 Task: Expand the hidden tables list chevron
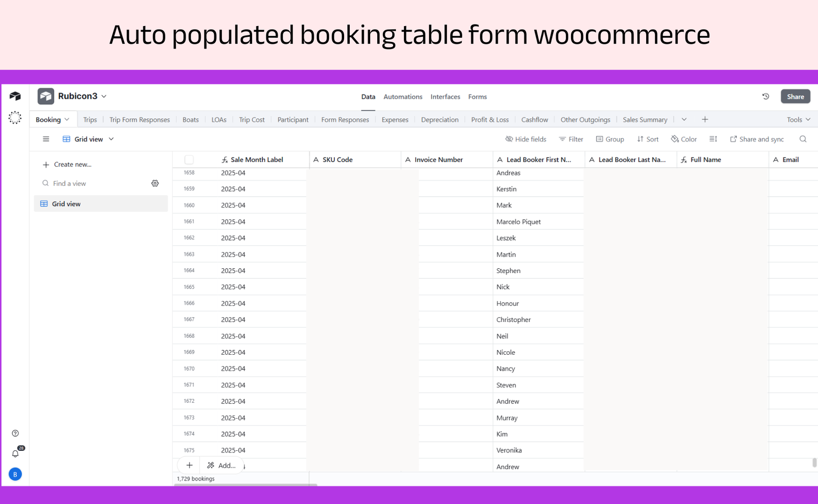point(684,120)
